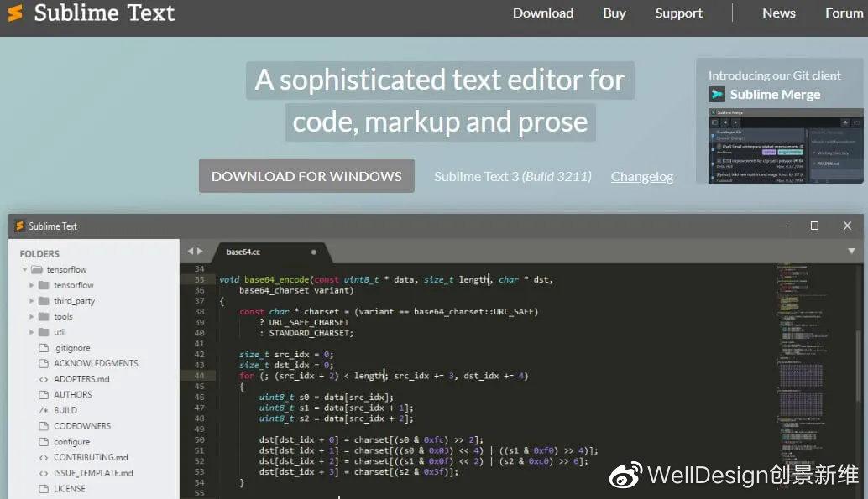Click the ISSUE_TEMPLATE.md markup file icon

click(44, 473)
